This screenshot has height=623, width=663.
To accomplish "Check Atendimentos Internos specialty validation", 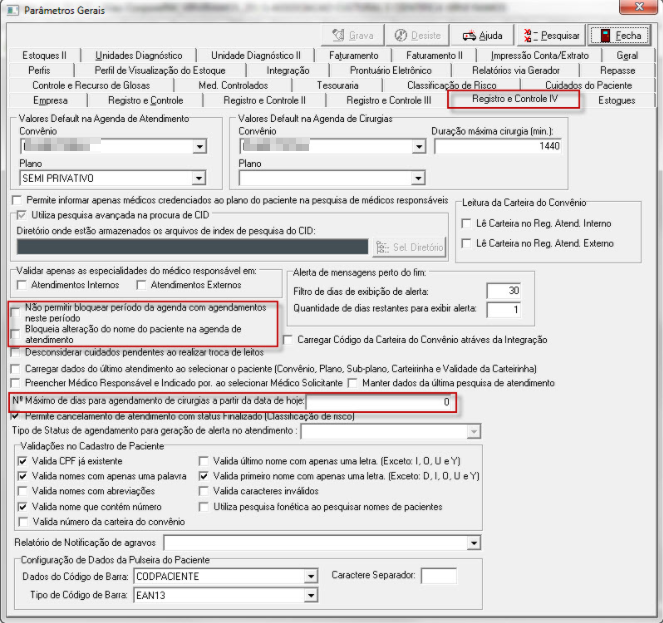I will [22, 285].
